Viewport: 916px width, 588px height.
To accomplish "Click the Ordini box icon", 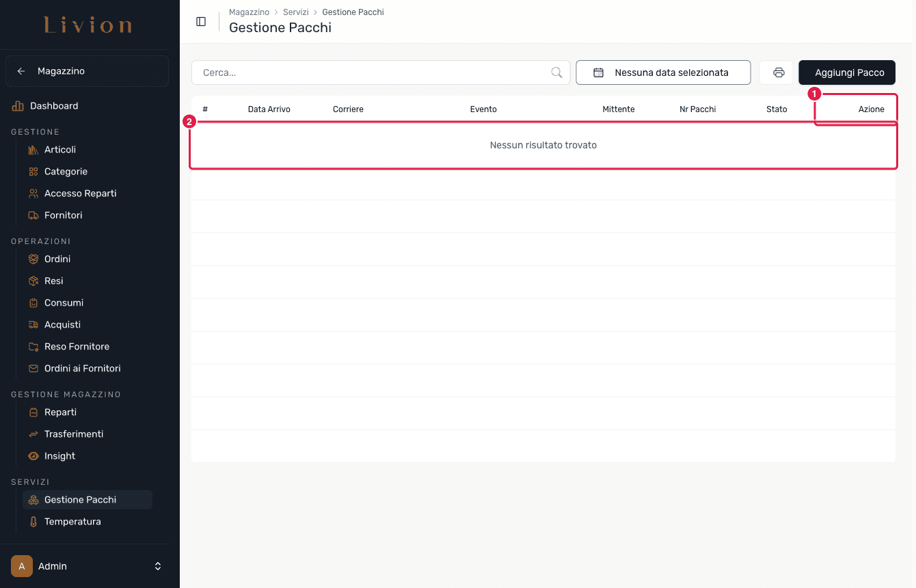I will click(x=33, y=259).
